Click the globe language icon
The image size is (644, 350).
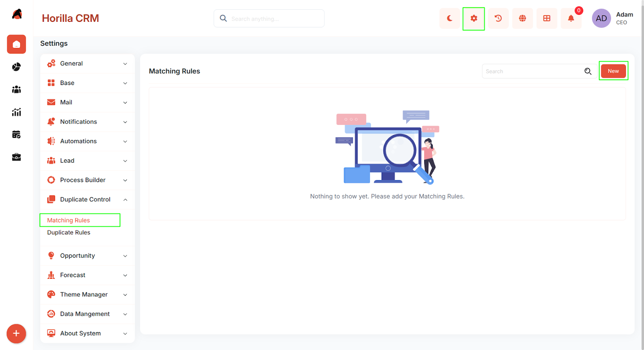(x=522, y=19)
